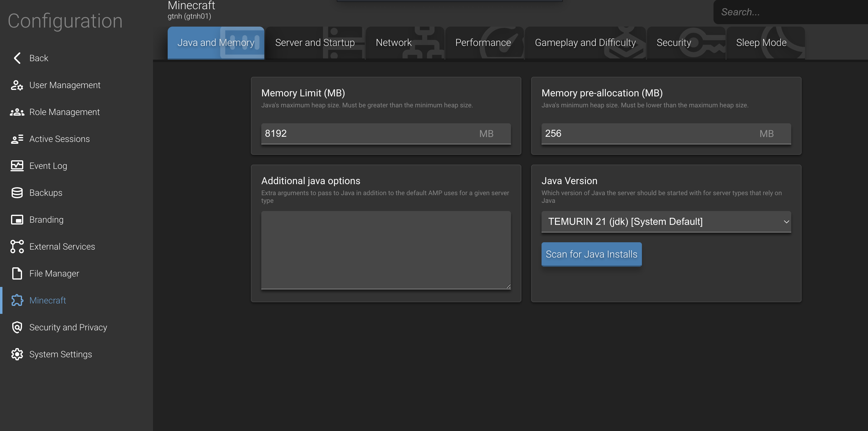Click Scan for Java Installs button
The width and height of the screenshot is (868, 431).
[591, 254]
